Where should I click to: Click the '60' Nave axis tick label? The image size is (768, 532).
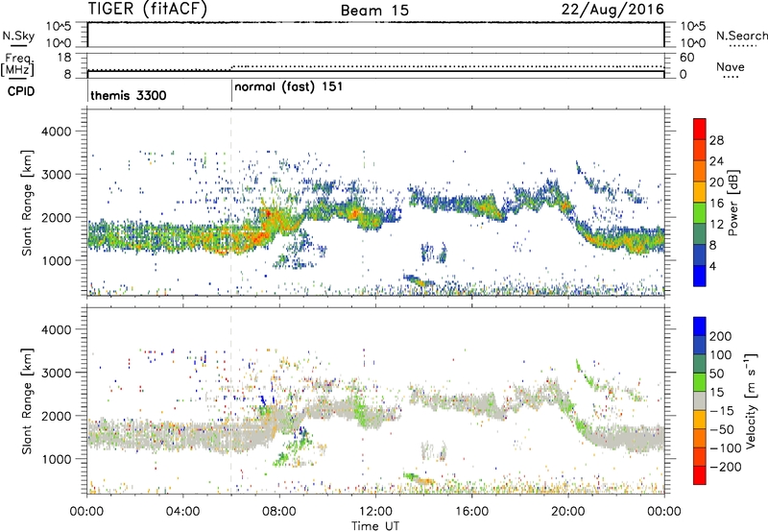click(x=686, y=58)
